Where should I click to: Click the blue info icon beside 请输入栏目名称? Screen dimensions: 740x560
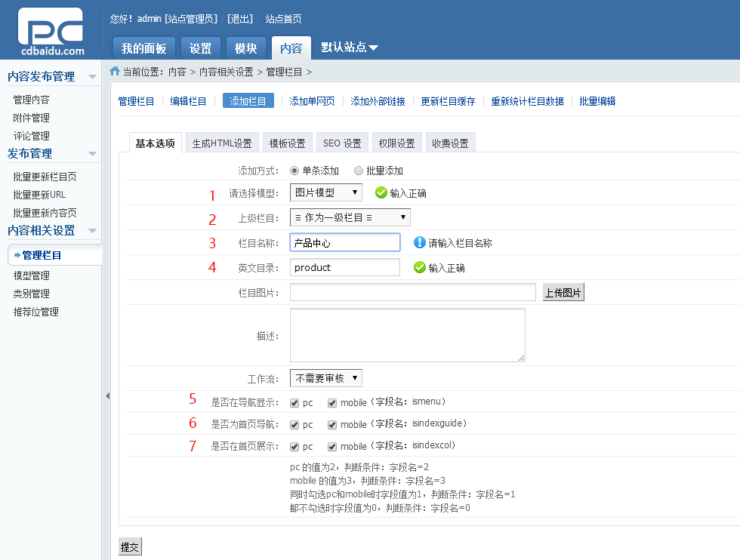click(x=420, y=242)
